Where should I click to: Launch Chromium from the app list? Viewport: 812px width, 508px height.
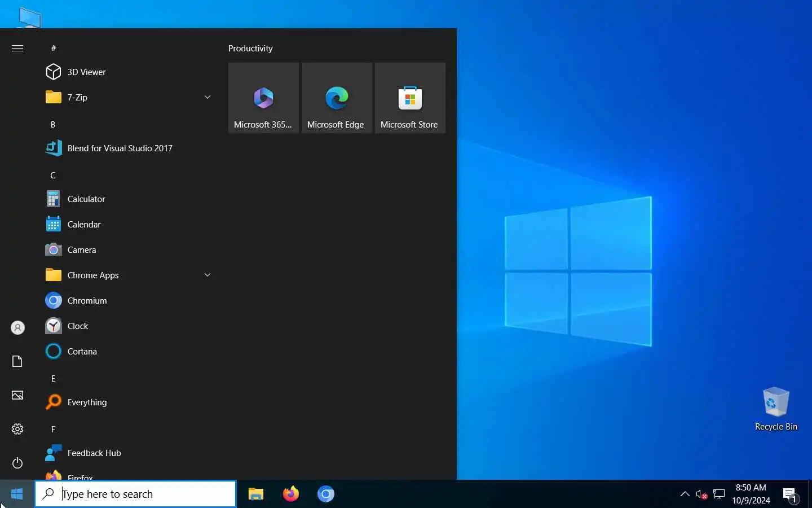tap(129, 300)
